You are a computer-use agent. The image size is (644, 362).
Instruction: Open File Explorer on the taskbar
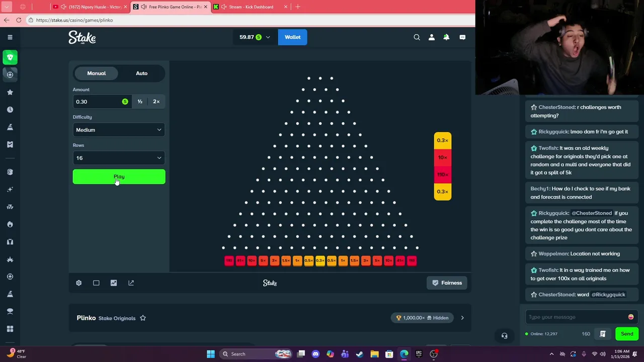point(374,354)
